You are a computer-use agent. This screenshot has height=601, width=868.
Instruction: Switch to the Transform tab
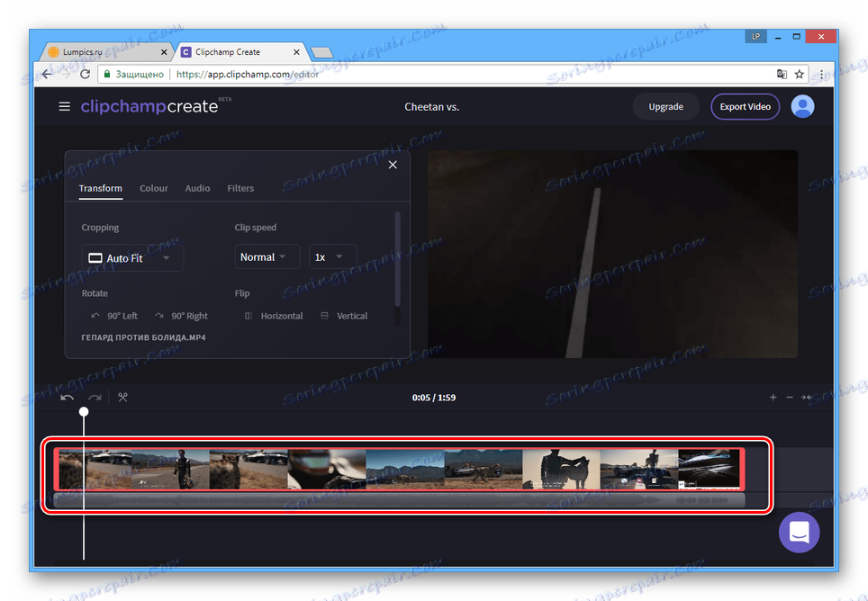(100, 189)
